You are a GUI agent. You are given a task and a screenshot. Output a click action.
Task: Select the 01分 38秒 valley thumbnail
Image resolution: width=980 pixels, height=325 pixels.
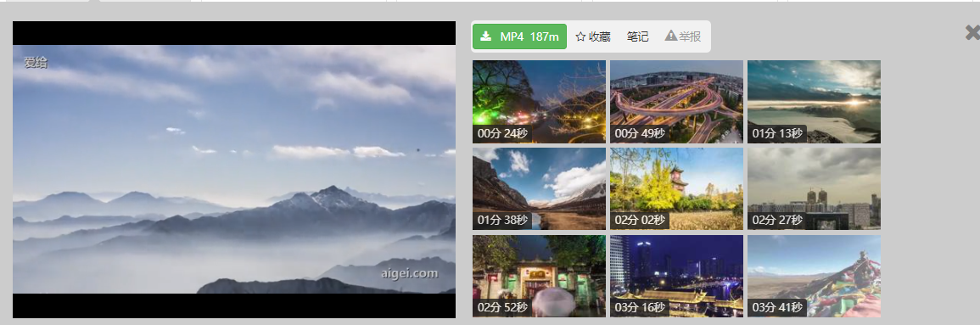tap(540, 188)
